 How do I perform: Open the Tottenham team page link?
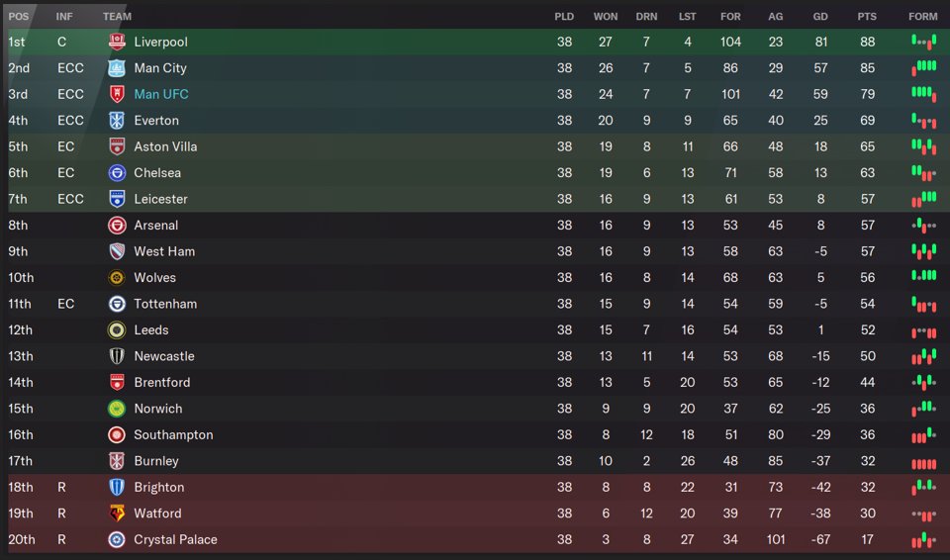(165, 304)
